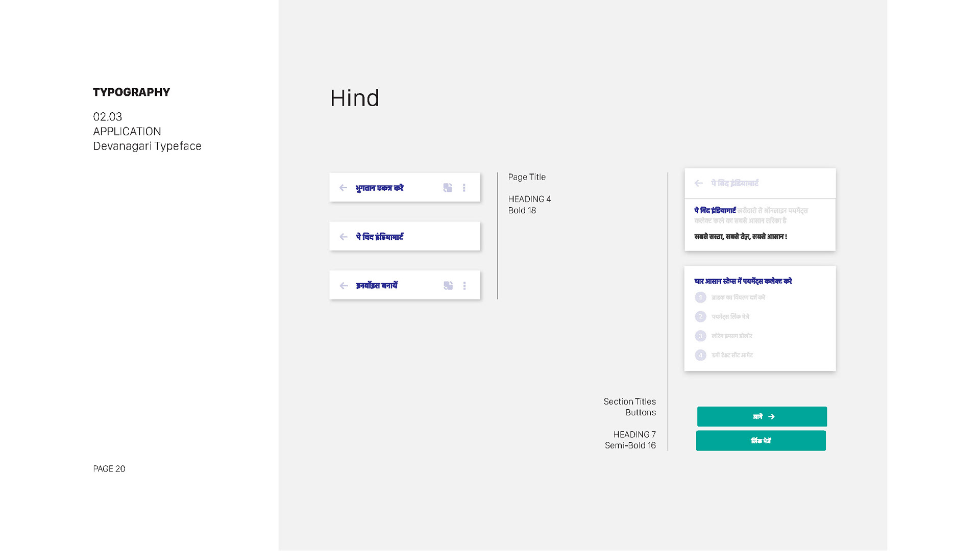Click back arrow in the middle header bar
Image resolution: width=980 pixels, height=551 pixels.
[x=344, y=237]
